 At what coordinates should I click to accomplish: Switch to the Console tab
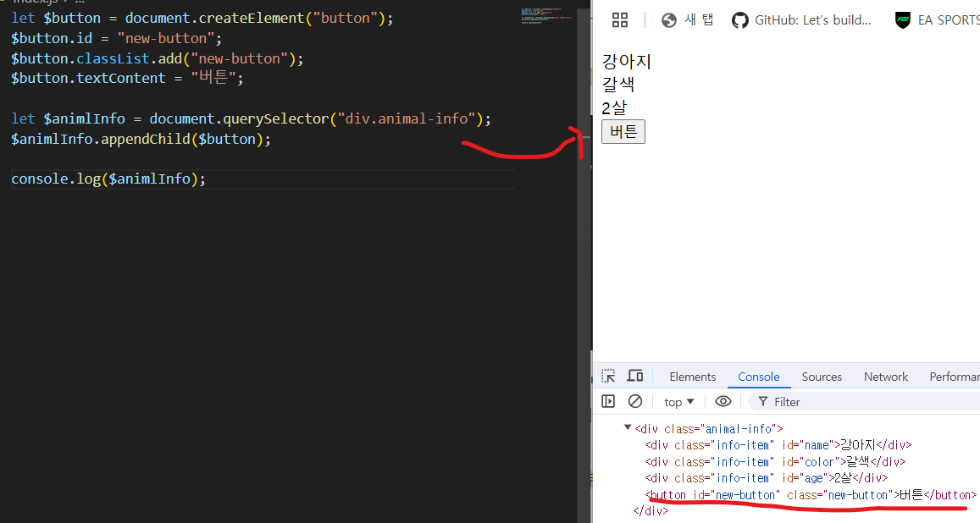coord(759,377)
